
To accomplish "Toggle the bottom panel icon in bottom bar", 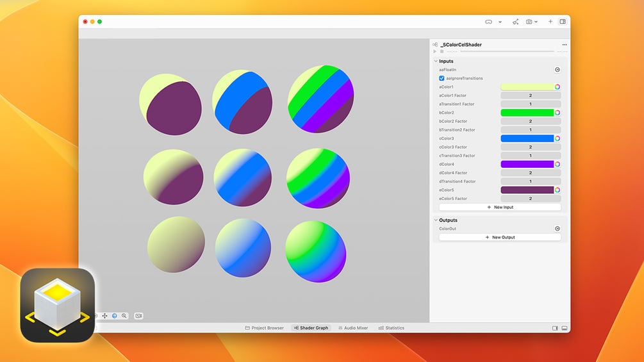I will (x=565, y=328).
